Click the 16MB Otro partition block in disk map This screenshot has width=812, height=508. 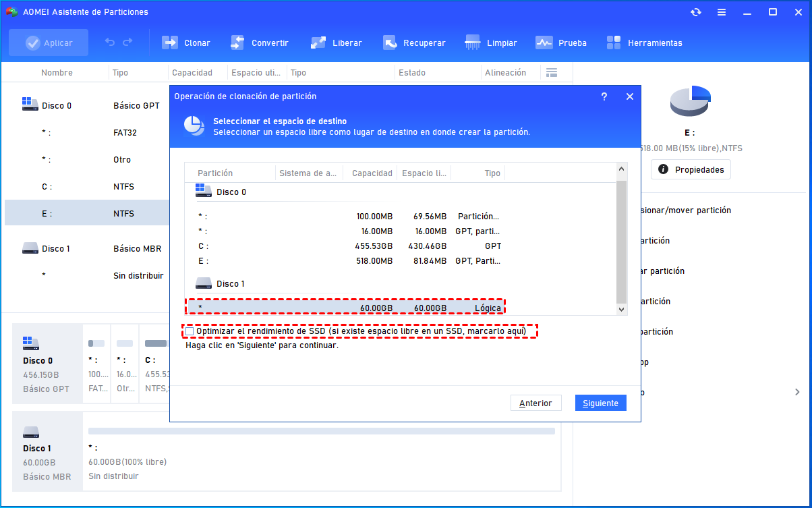pyautogui.click(x=125, y=364)
